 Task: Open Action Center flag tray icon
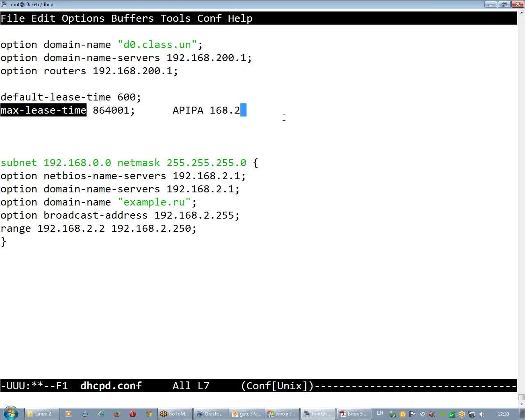[413, 414]
